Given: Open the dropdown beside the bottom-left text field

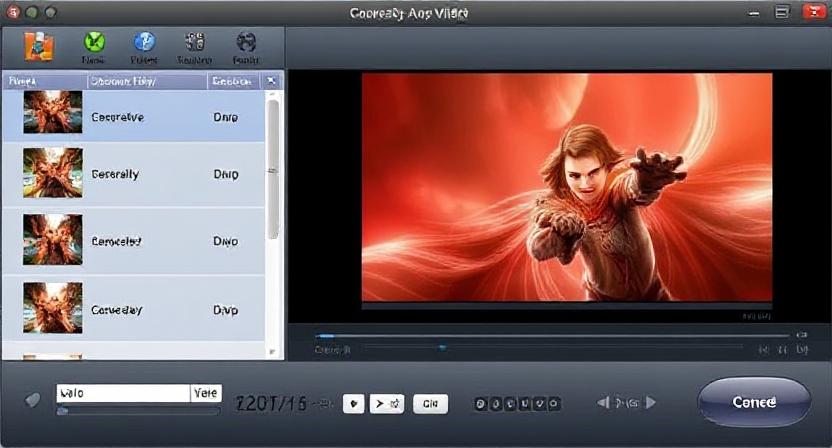Looking at the screenshot, I should point(205,393).
